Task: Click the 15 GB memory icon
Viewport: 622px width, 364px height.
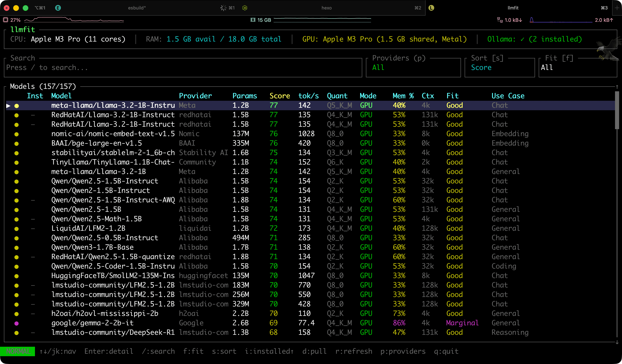Action: click(253, 20)
